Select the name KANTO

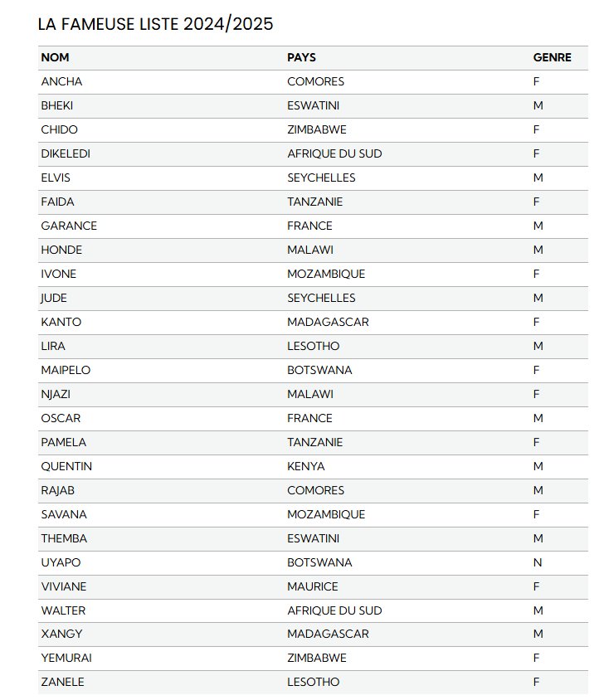click(61, 323)
